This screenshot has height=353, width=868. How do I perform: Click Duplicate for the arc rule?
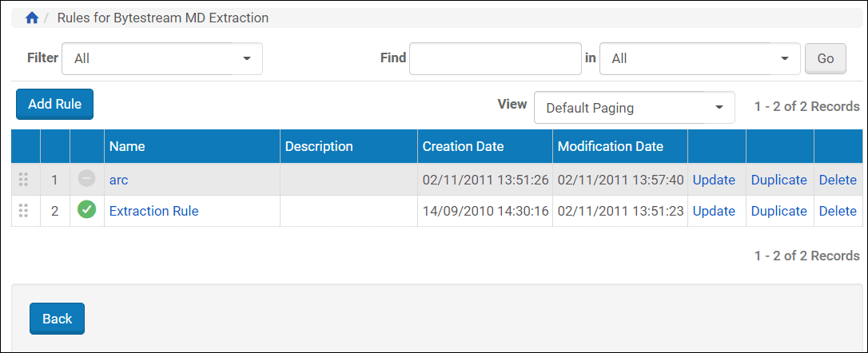tap(778, 180)
